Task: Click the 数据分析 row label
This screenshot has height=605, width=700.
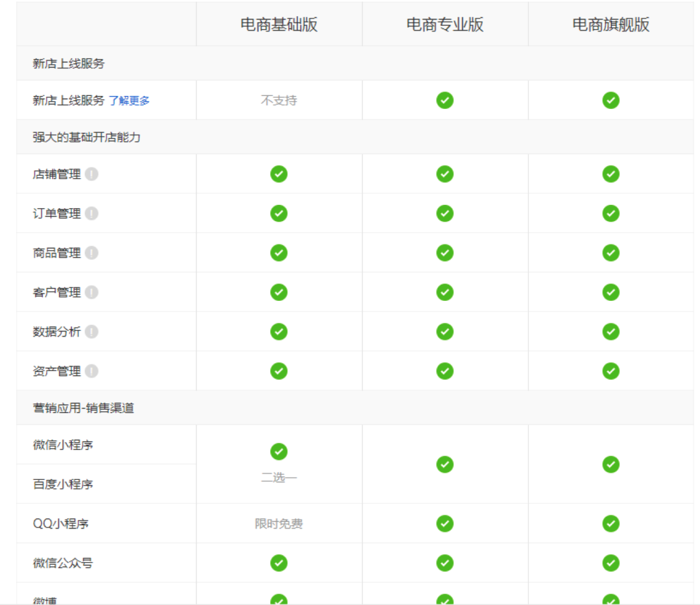Action: (x=56, y=332)
